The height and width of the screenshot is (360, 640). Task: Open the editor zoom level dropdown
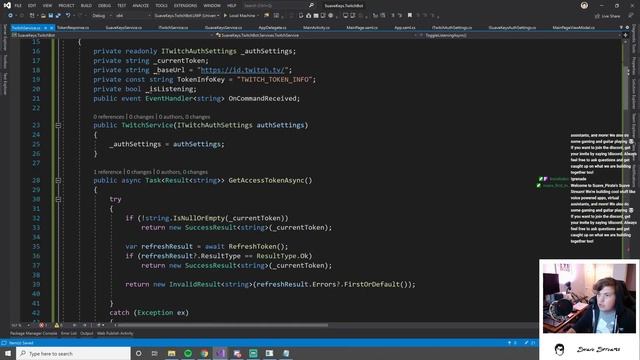(20, 325)
